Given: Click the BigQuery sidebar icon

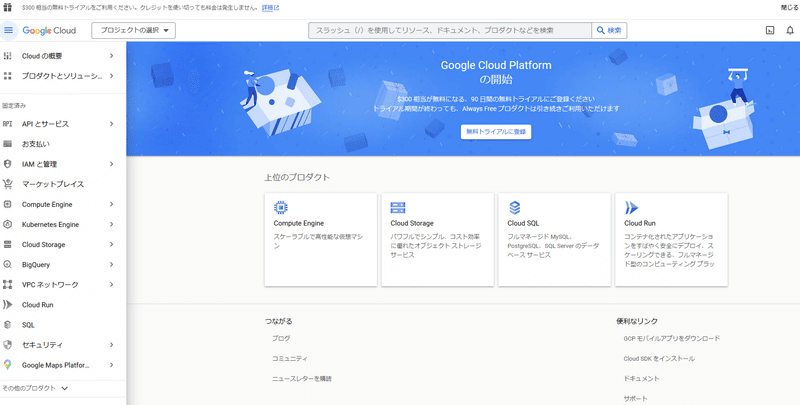Looking at the screenshot, I should click(8, 265).
